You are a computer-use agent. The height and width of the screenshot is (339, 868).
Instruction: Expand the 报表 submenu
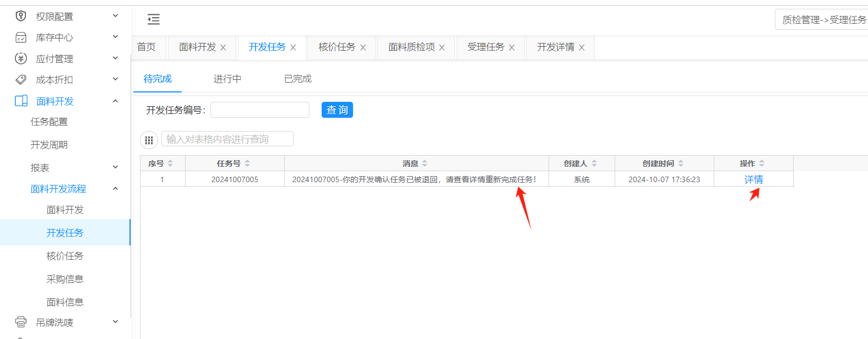coord(116,167)
